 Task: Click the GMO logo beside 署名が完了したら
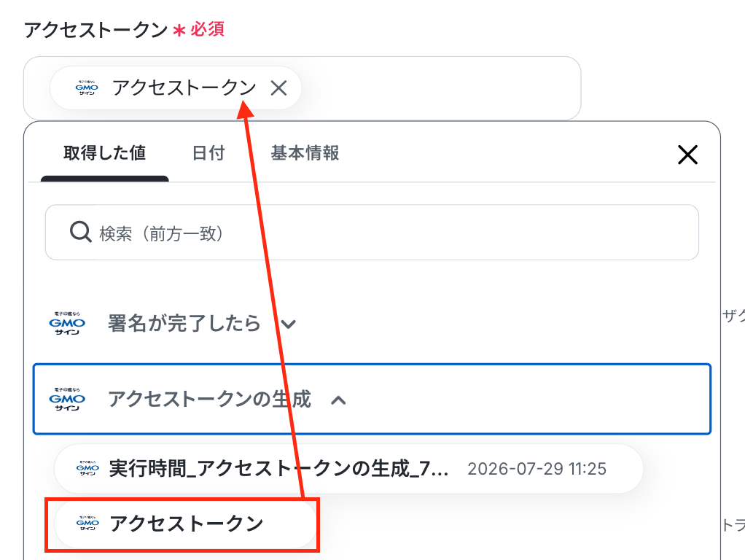coord(67,323)
